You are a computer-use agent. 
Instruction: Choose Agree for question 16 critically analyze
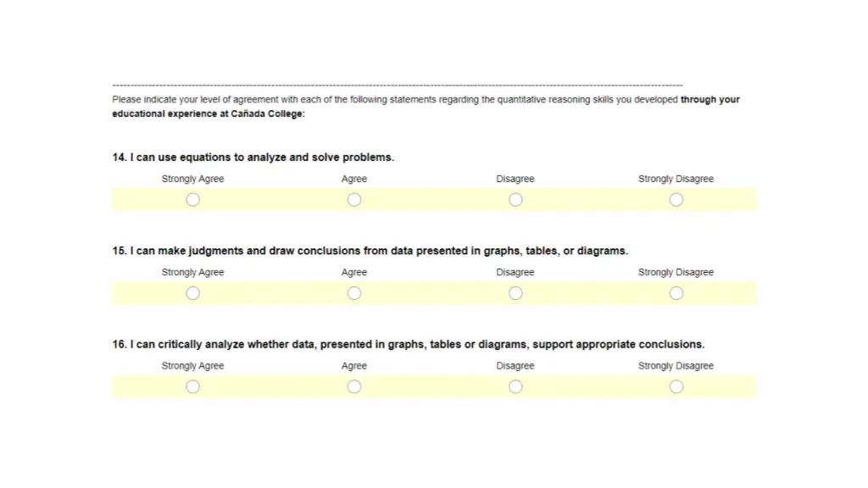[354, 386]
